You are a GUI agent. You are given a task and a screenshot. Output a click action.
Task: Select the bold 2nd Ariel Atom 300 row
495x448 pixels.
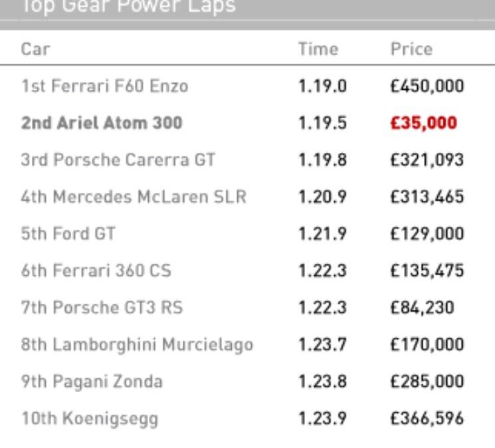tap(247, 123)
